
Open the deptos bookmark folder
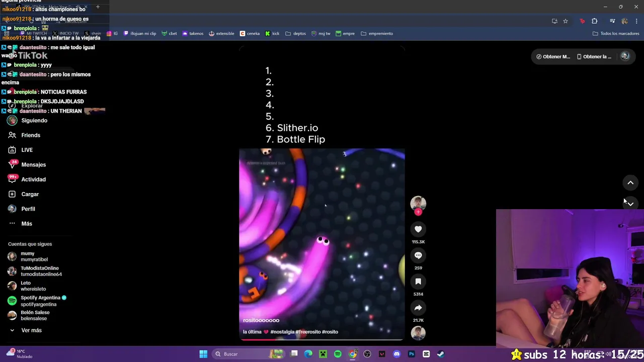[x=295, y=34]
